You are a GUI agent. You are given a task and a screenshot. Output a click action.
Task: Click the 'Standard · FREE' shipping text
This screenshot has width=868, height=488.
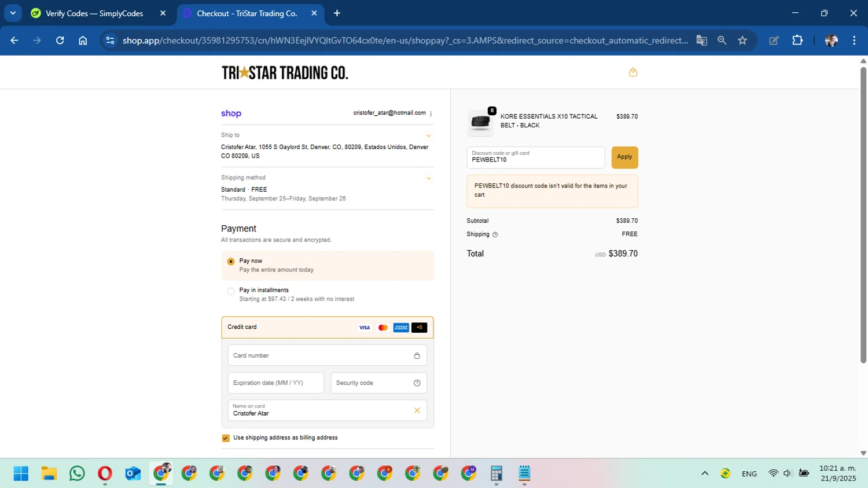(x=244, y=190)
